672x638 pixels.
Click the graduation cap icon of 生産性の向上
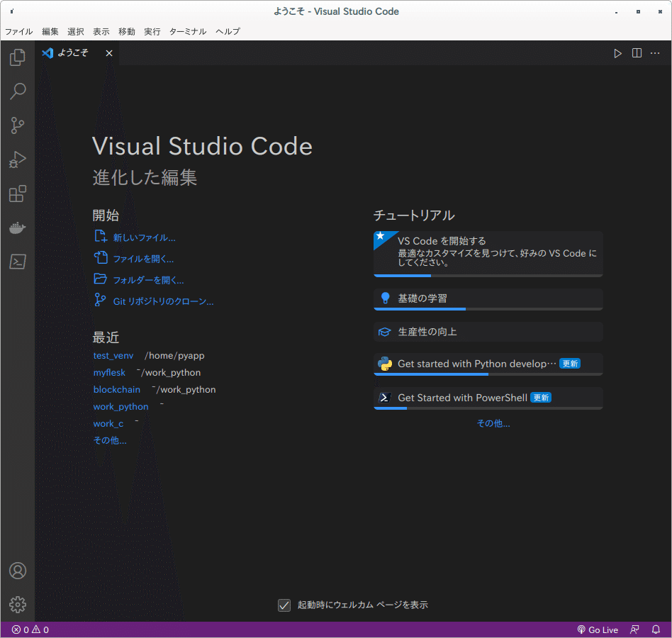tap(384, 332)
